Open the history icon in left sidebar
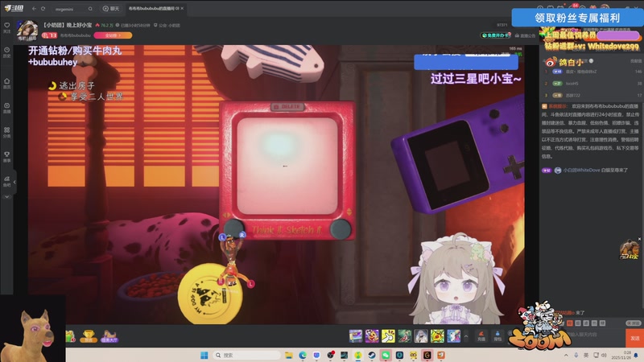 [7, 51]
